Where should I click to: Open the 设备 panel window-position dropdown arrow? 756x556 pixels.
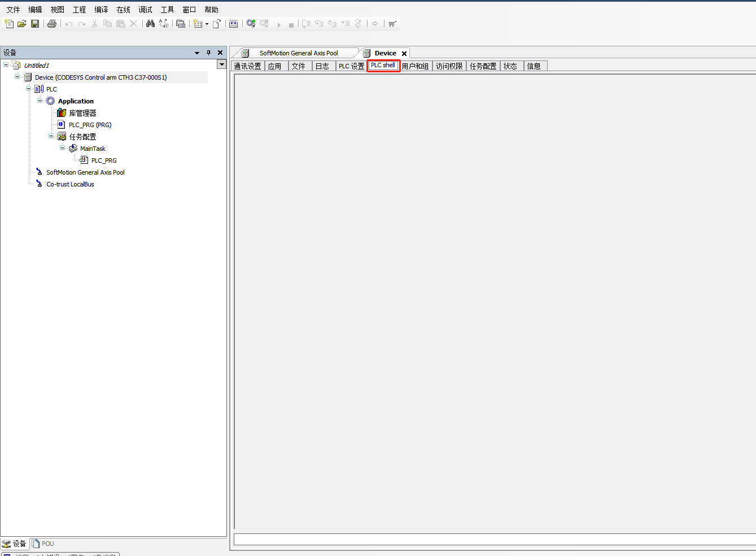(197, 53)
